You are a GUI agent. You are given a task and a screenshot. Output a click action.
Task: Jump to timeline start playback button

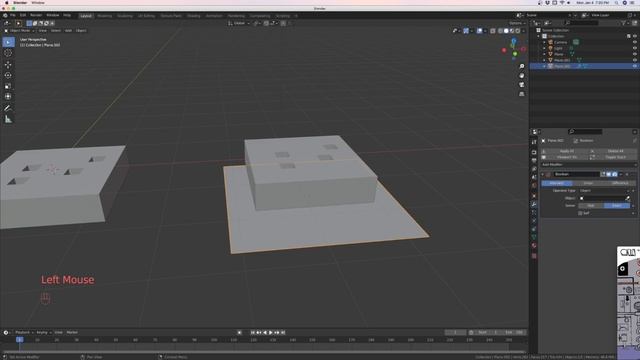[x=253, y=333]
